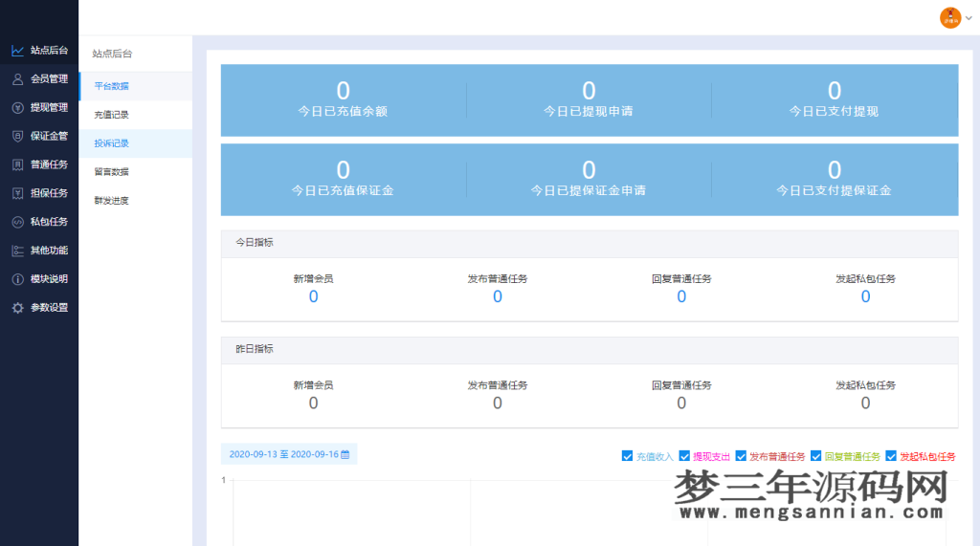Click the 其他功能 list icon
This screenshot has width=980, height=546.
click(x=17, y=251)
